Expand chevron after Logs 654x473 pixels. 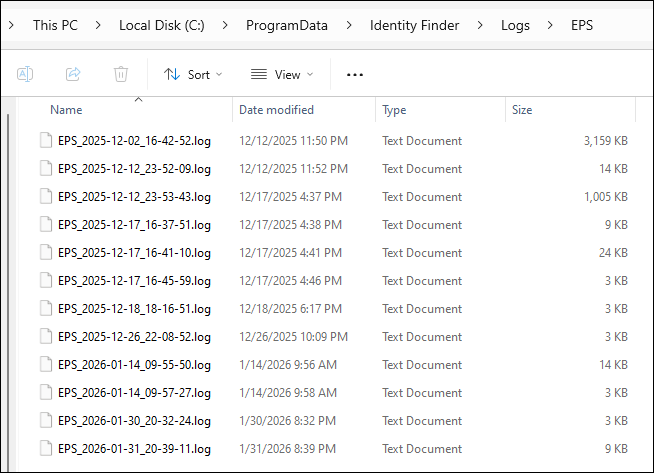pos(550,25)
